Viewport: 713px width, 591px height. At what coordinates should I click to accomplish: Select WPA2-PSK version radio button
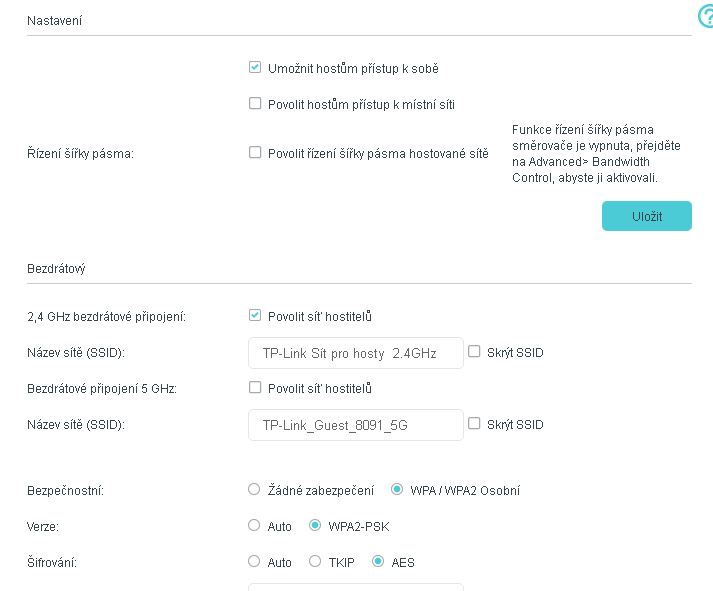[315, 526]
